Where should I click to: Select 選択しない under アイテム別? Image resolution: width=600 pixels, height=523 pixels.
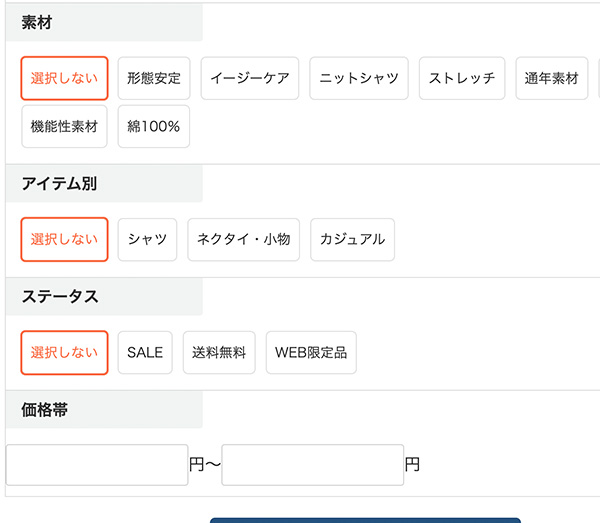[64, 239]
